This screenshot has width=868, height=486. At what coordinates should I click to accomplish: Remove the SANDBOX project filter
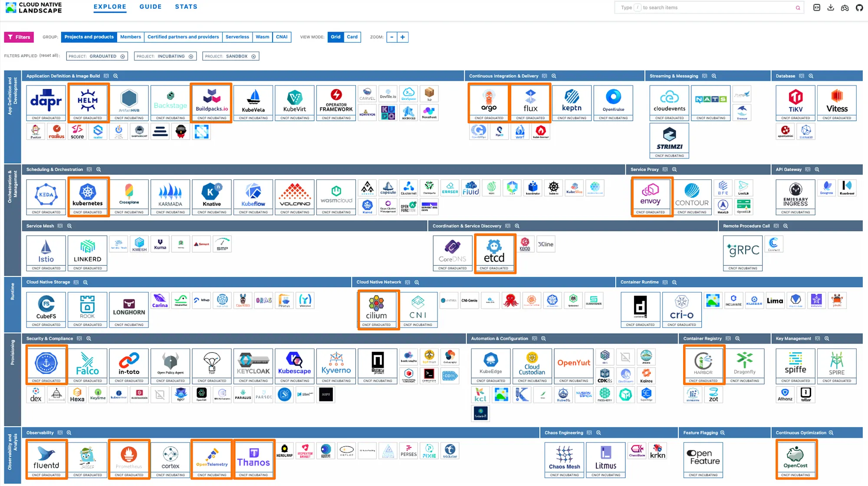253,56
